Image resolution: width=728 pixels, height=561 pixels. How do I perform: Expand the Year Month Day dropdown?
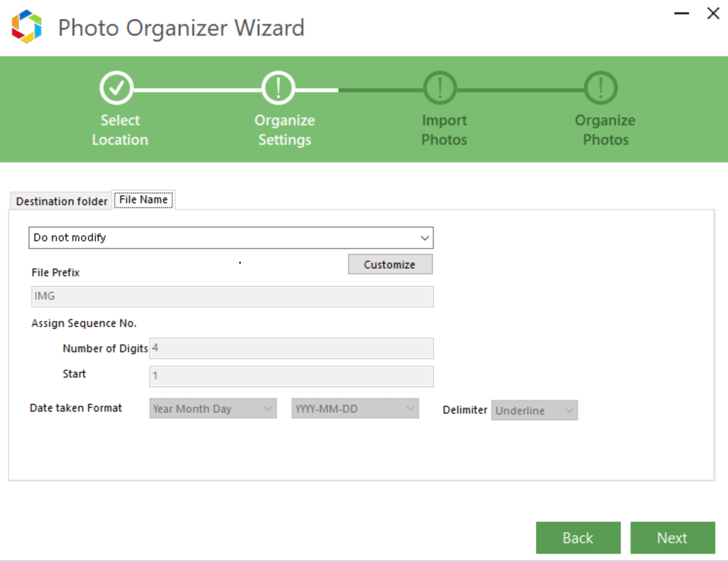click(213, 409)
